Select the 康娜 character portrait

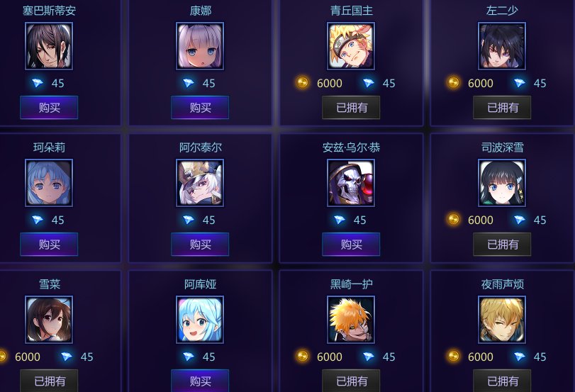pyautogui.click(x=200, y=46)
